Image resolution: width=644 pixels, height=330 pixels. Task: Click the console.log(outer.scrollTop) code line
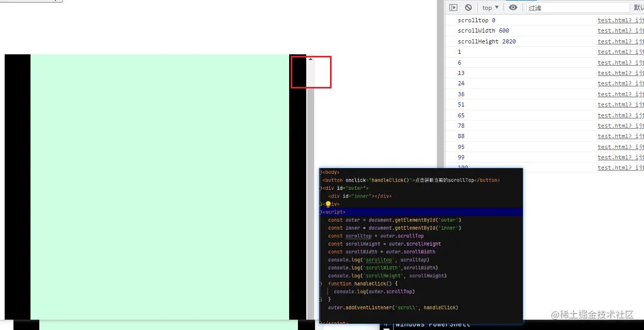375,292
